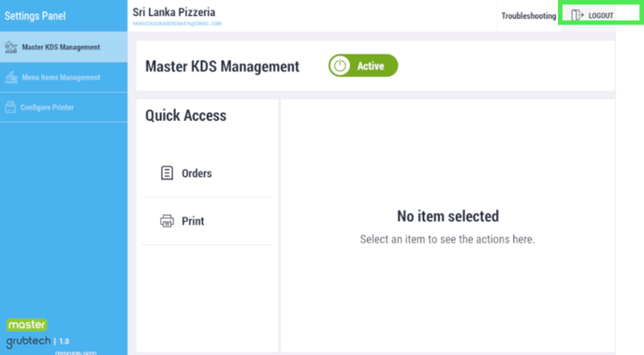Click the LOGOUT button text

click(x=601, y=16)
